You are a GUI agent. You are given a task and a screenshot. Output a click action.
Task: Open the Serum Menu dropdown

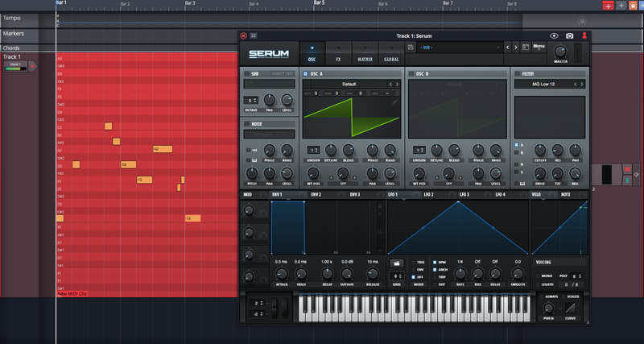539,48
